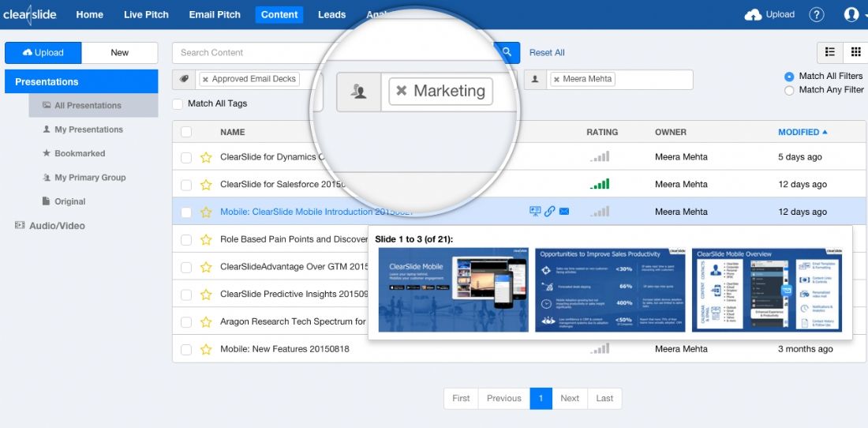The image size is (868, 428).
Task: Click the live pitch presenter icon on highlighted row
Action: pos(535,211)
